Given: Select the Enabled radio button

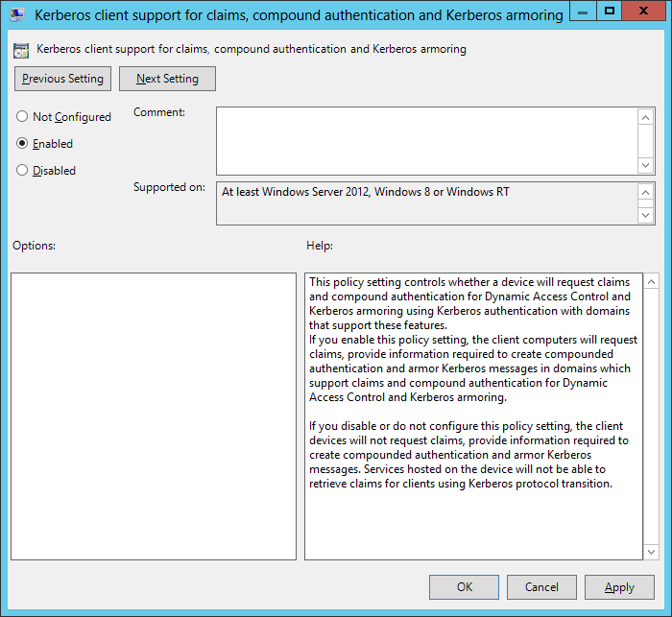Looking at the screenshot, I should coord(22,144).
